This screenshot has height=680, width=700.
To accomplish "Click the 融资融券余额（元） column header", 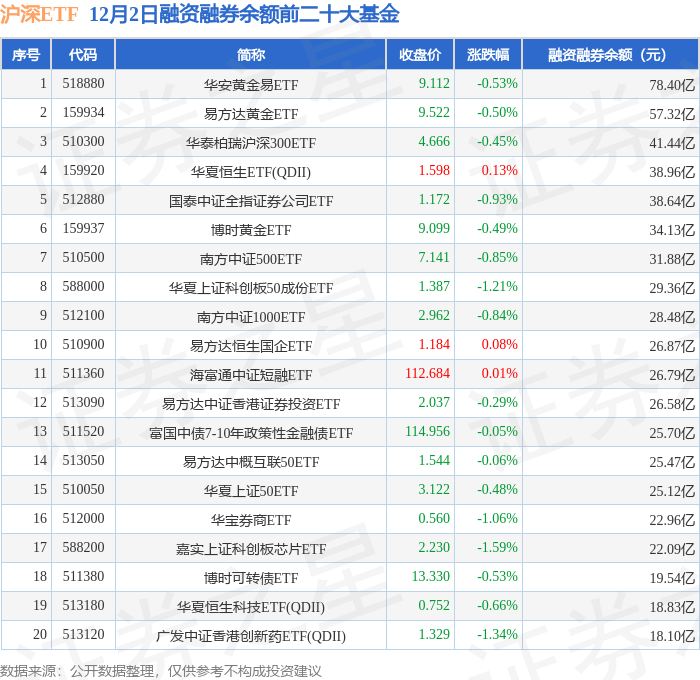I will tap(610, 54).
